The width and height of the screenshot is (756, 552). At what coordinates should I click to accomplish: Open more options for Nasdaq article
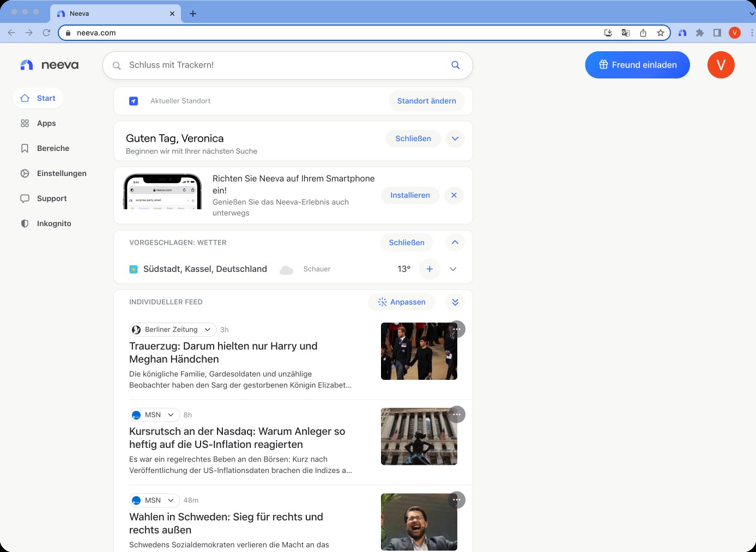coord(457,415)
